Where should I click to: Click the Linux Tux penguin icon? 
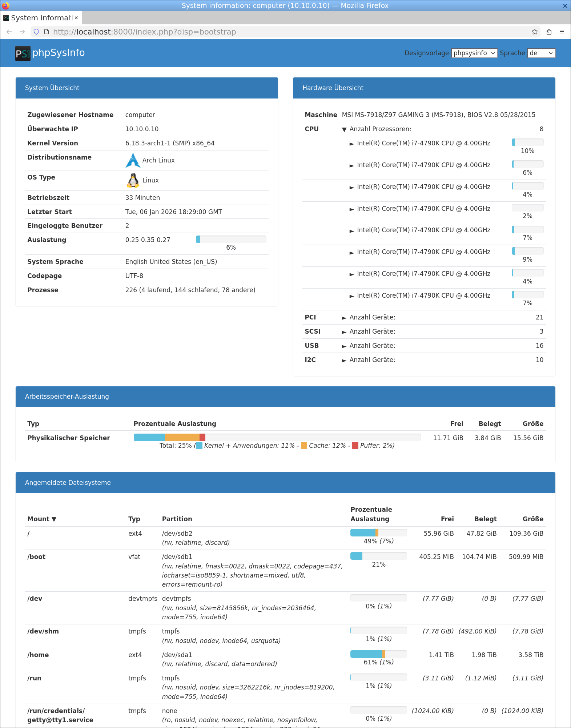tap(133, 180)
